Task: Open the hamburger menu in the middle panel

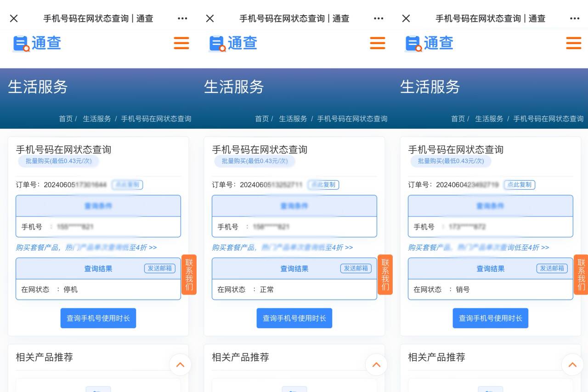Action: pyautogui.click(x=378, y=43)
